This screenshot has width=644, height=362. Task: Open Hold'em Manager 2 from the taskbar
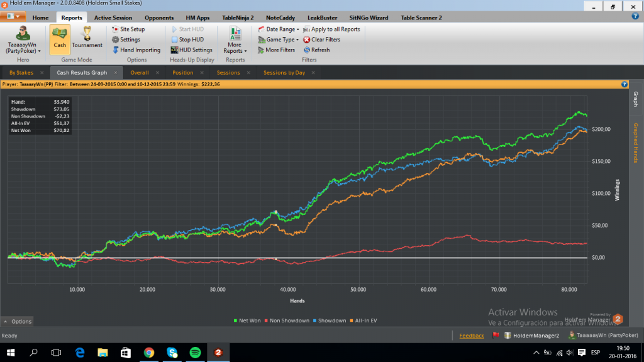click(x=218, y=352)
